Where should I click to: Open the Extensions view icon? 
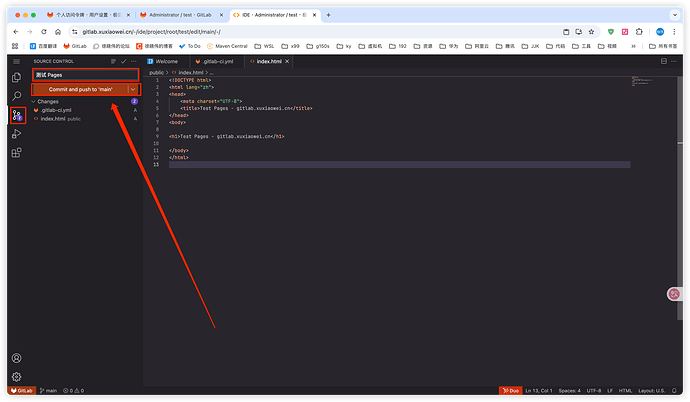16,153
